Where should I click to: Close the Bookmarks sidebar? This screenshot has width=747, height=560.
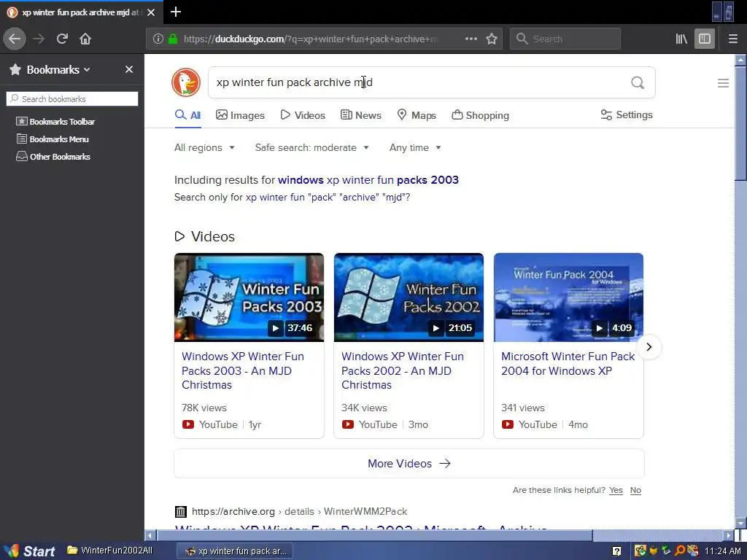coord(128,69)
